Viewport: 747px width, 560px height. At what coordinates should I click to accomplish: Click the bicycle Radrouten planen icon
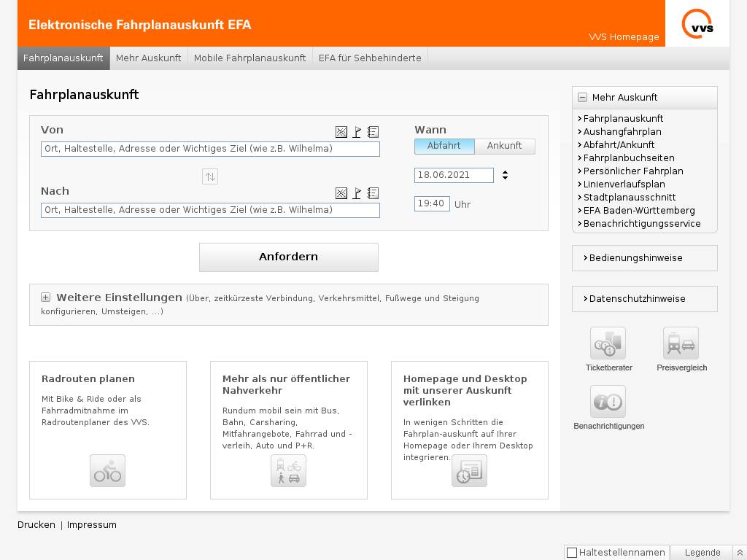(x=107, y=471)
